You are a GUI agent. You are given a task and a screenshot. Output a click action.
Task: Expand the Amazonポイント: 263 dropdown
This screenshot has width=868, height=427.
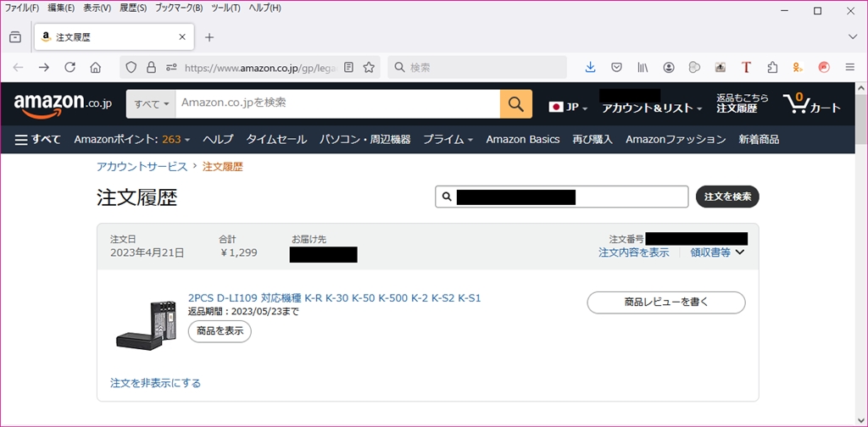pyautogui.click(x=132, y=140)
